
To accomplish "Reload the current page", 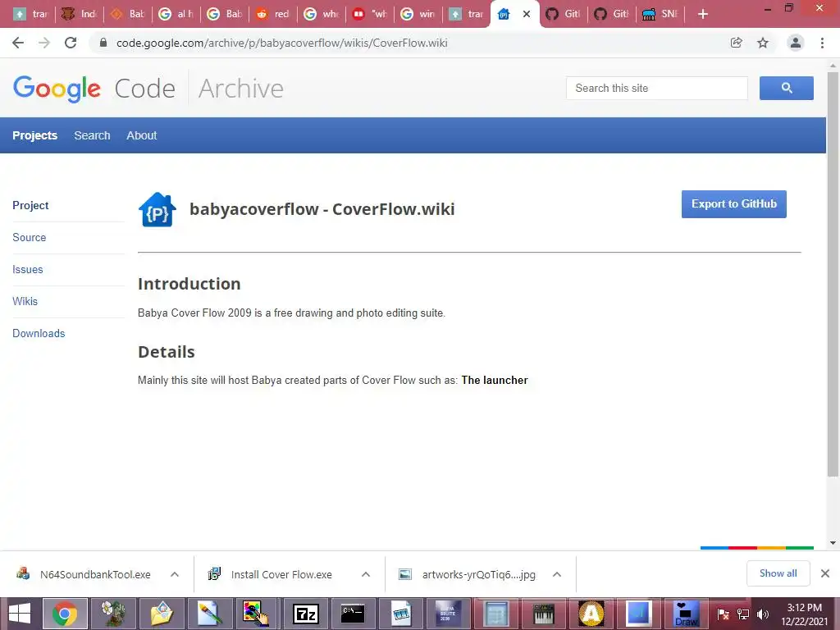I will tap(71, 43).
